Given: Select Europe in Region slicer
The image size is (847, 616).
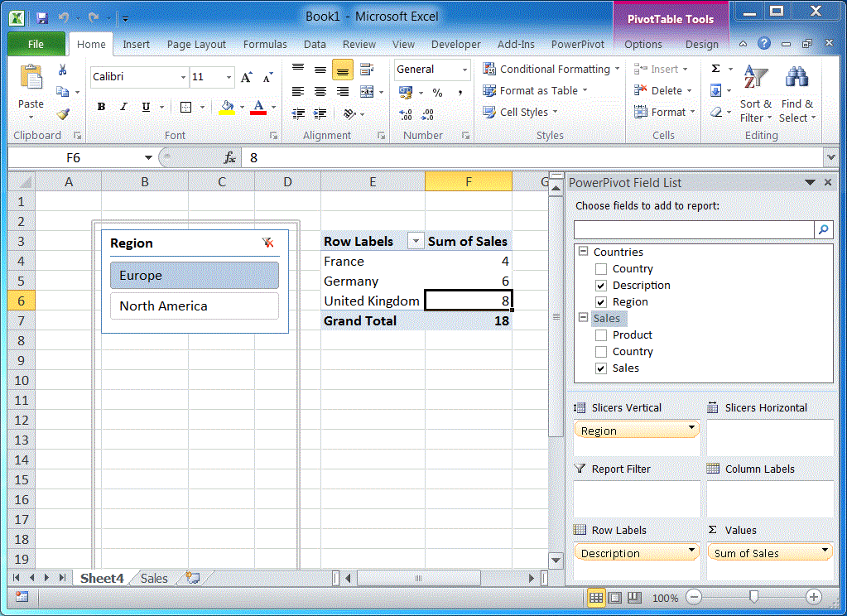Looking at the screenshot, I should tap(195, 276).
